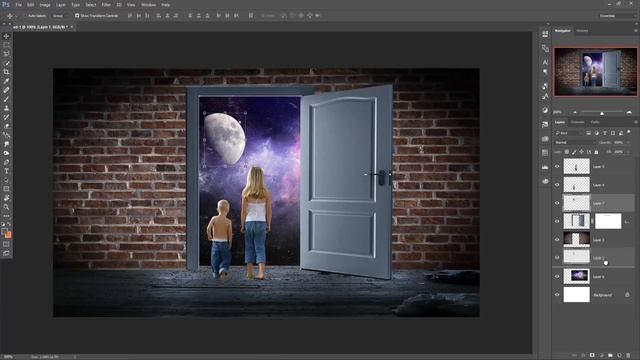This screenshot has height=360, width=640.
Task: Open the Auto-Select Group dropdown
Action: (61, 16)
